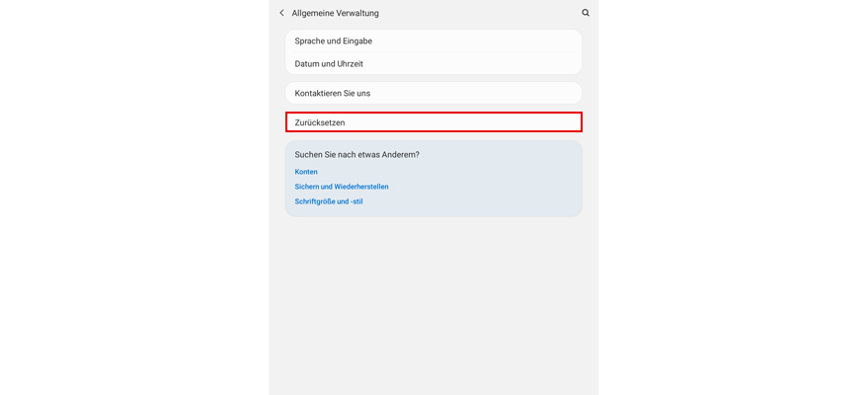Search settings using top-right icon
The image size is (868, 395).
(586, 13)
